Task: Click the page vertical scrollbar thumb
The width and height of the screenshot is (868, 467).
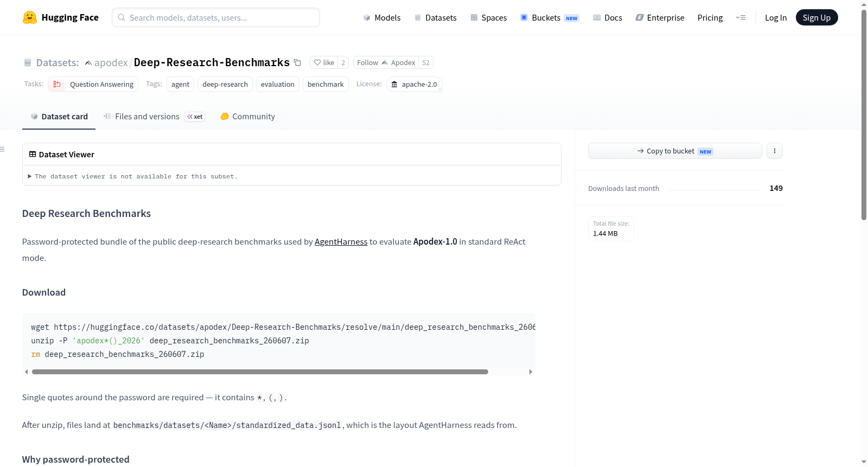Action: 864,114
